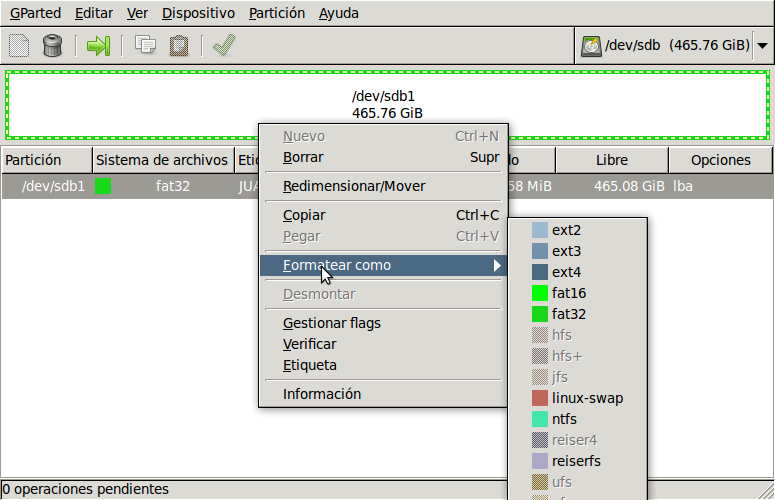The width and height of the screenshot is (775, 500).
Task: Choose Verificar in the context menu
Action: click(384, 344)
